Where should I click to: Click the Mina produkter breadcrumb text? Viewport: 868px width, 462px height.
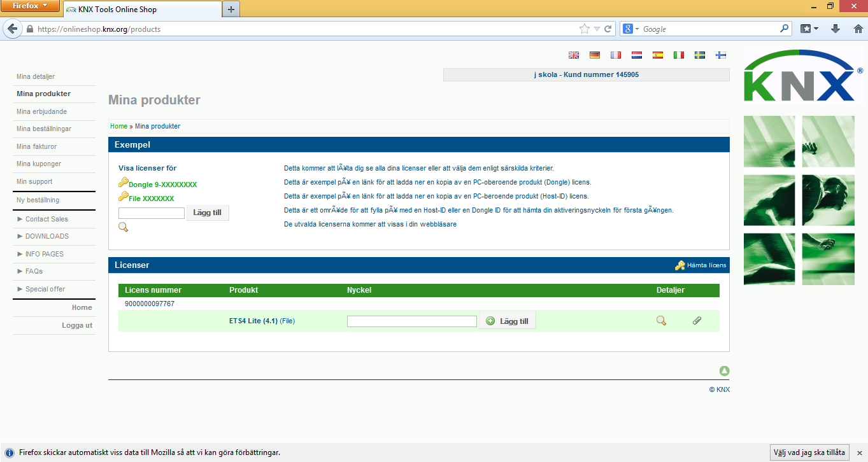point(157,126)
